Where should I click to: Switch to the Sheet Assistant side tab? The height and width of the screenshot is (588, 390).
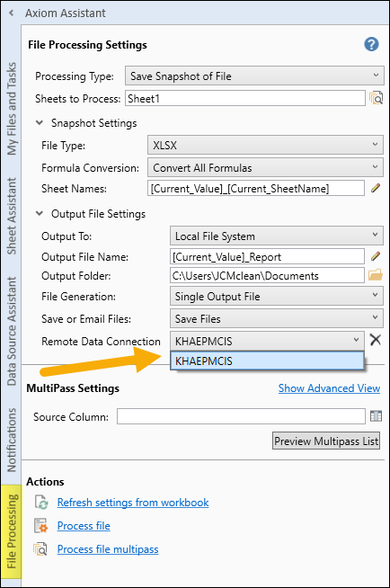pos(12,216)
